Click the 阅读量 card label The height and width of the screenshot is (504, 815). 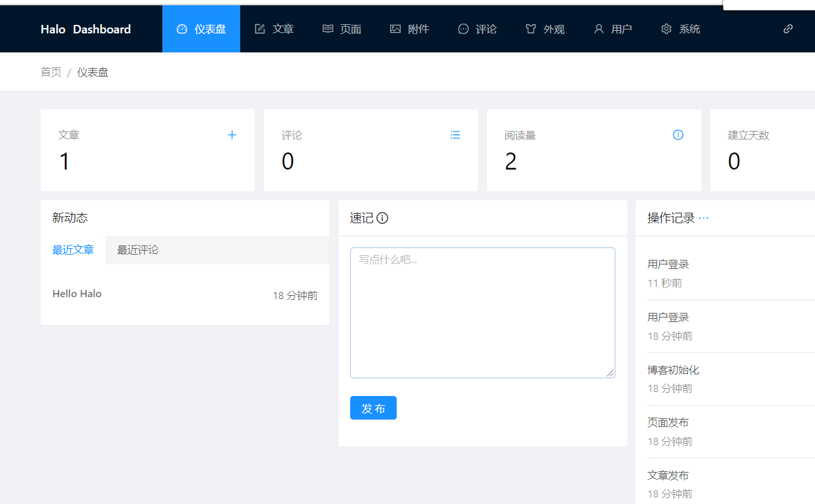520,135
